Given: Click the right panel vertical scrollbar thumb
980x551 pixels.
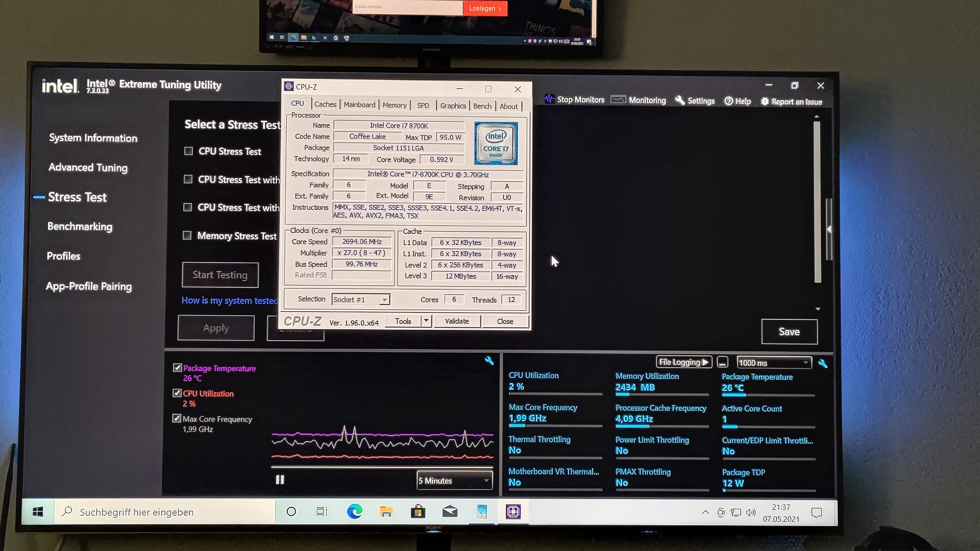Looking at the screenshot, I should coord(817,201).
